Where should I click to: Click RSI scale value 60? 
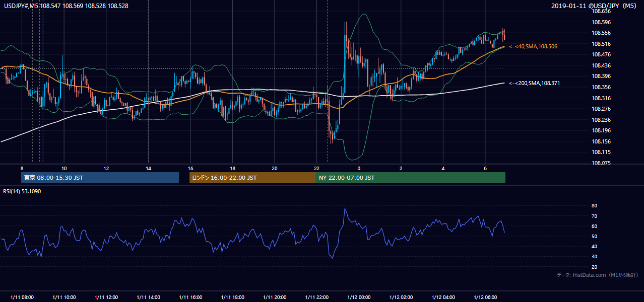pos(594,226)
